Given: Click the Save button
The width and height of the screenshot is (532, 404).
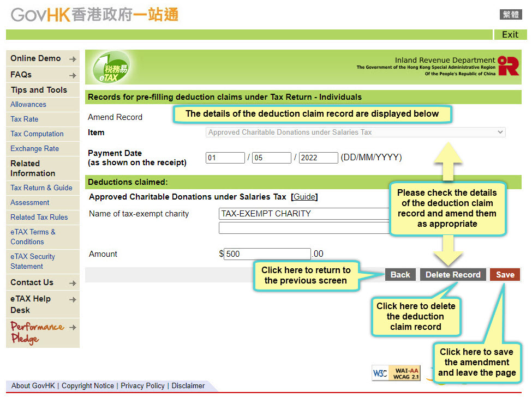Looking at the screenshot, I should coord(505,275).
